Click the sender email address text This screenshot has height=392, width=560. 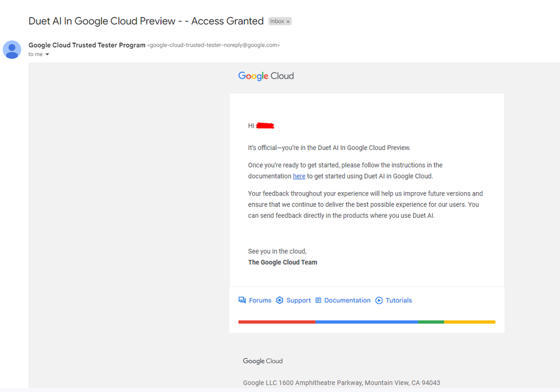click(x=213, y=45)
